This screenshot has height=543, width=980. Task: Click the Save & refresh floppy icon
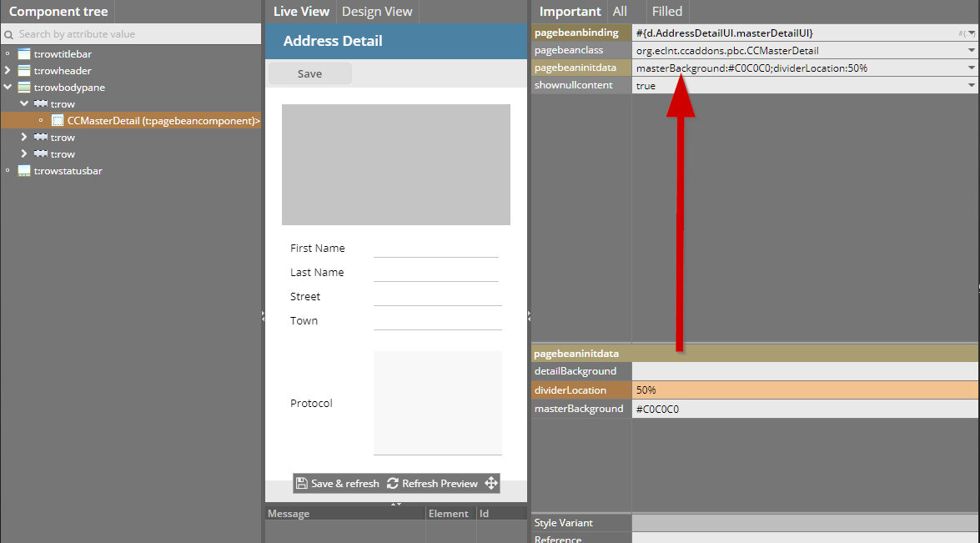pos(302,484)
